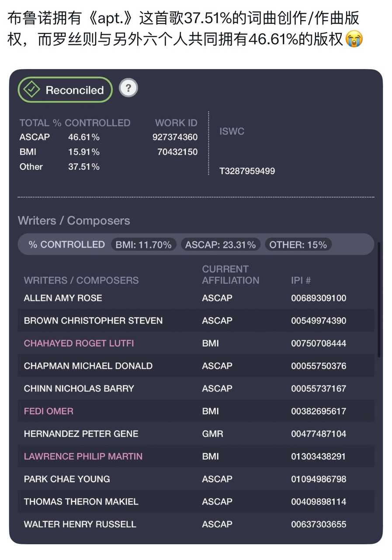
Task: Select the ASCAP: 23.31% pill
Action: tap(220, 245)
